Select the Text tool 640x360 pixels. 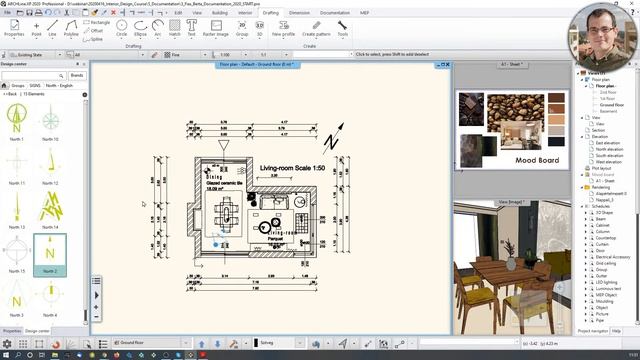pyautogui.click(x=191, y=28)
